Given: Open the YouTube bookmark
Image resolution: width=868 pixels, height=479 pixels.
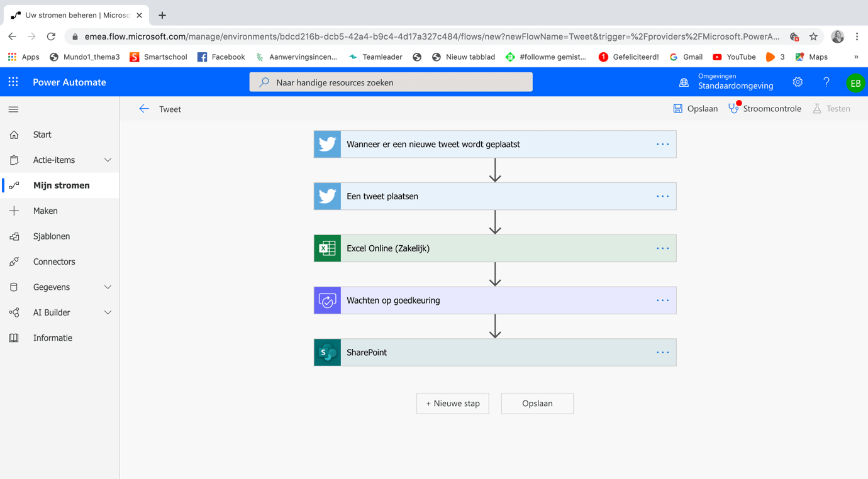Looking at the screenshot, I should [734, 57].
